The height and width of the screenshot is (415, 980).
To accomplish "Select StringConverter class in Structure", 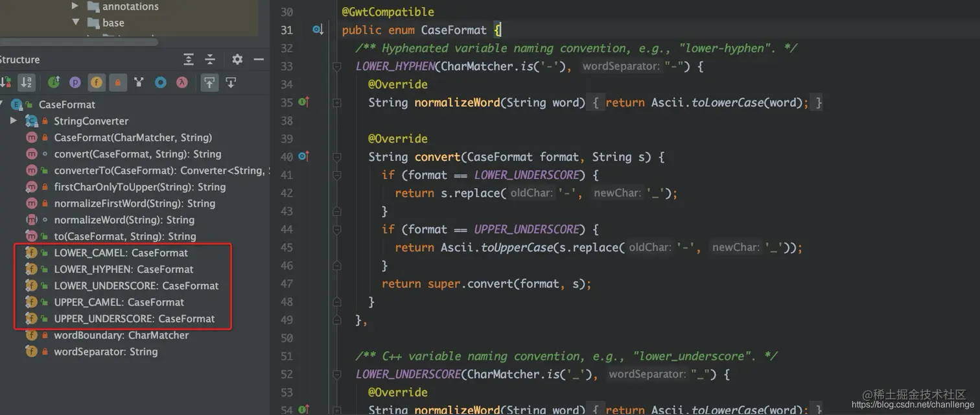I will tap(91, 121).
